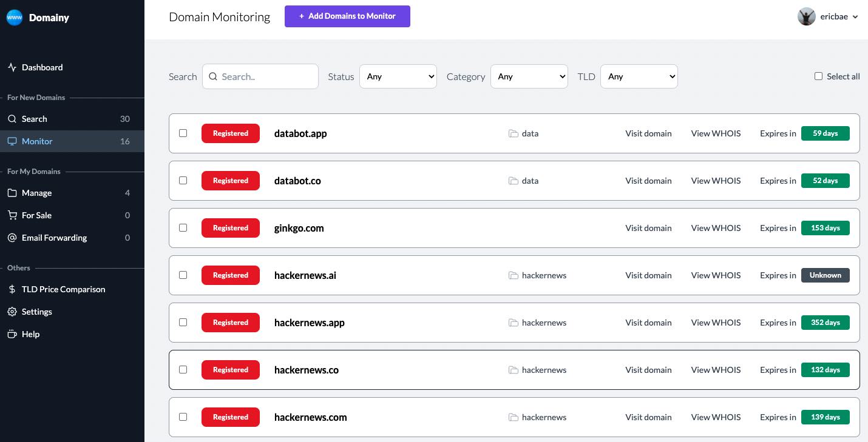
Task: Click the 153 days expiry badge
Action: tap(826, 228)
